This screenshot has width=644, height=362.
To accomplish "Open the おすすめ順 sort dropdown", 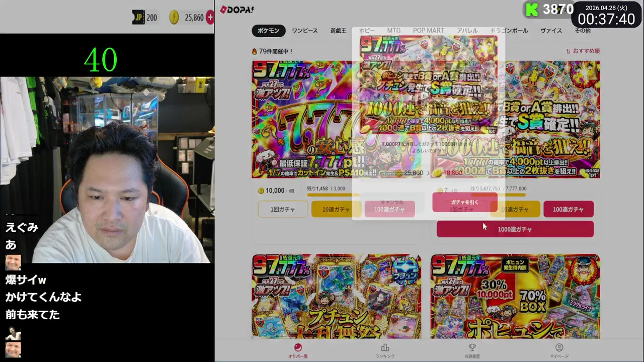I will tap(583, 51).
